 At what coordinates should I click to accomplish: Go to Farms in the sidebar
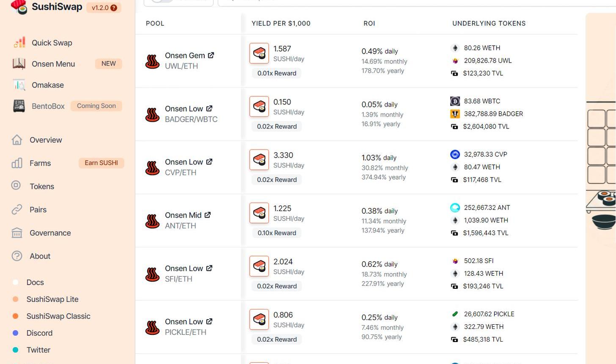pyautogui.click(x=40, y=163)
